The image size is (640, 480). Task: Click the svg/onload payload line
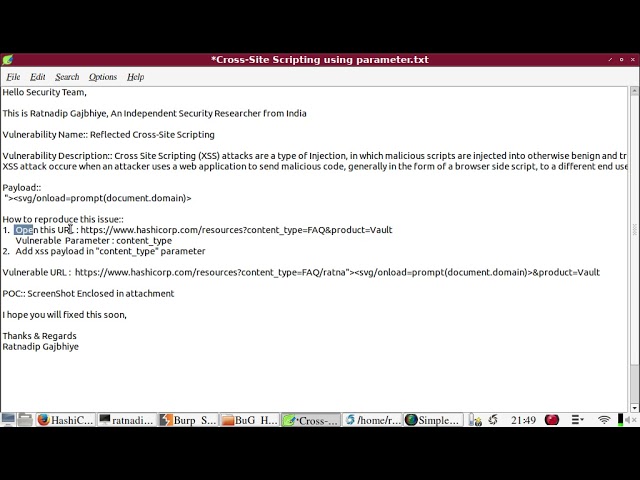(x=98, y=198)
